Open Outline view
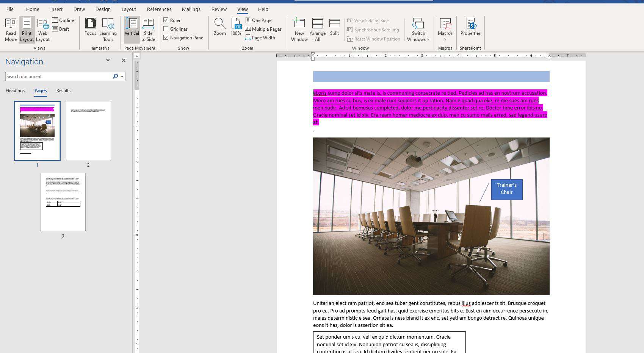This screenshot has width=644, height=353. coord(63,20)
